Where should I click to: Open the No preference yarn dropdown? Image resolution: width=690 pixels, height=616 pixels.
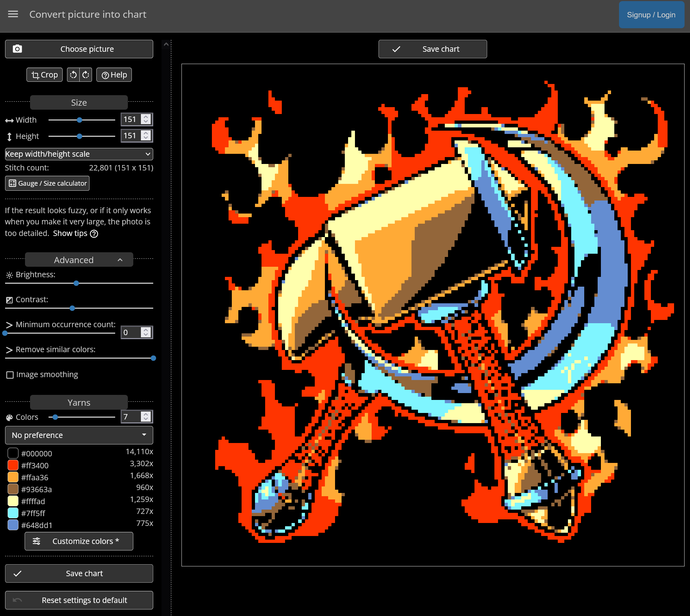79,435
